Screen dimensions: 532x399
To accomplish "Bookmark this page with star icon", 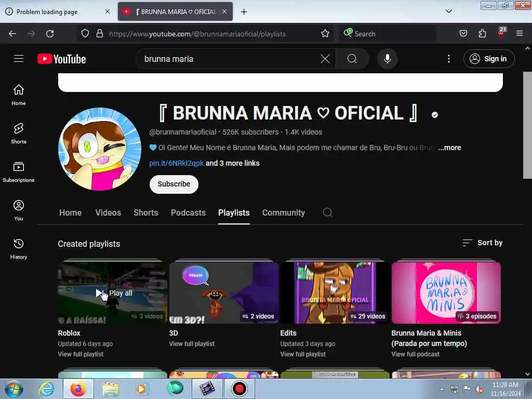I will coord(325,34).
